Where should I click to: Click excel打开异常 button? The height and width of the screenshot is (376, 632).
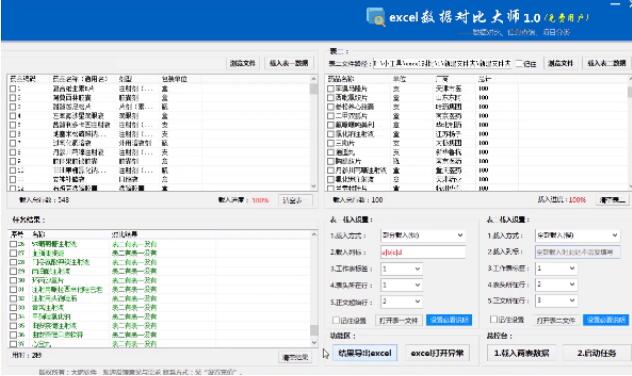point(437,353)
